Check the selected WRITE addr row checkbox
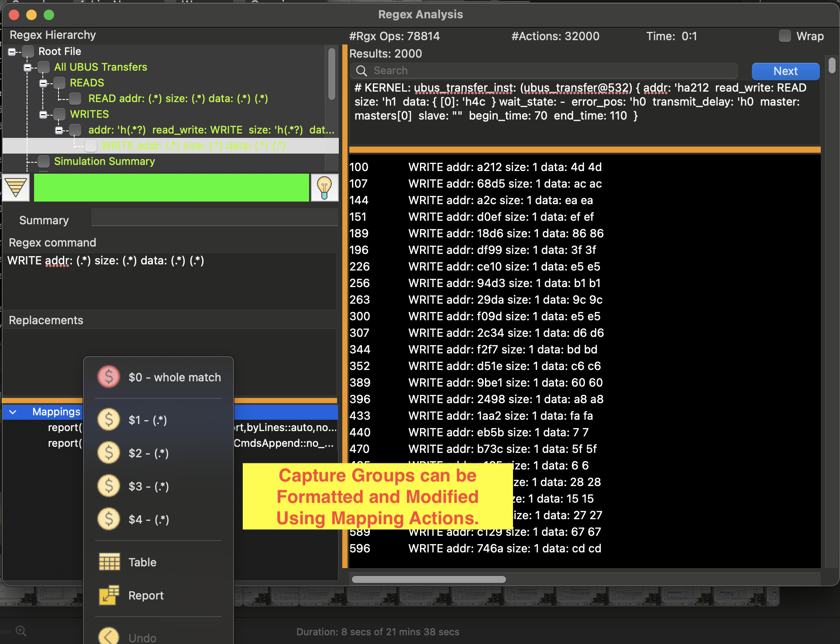The width and height of the screenshot is (840, 644). point(91,146)
